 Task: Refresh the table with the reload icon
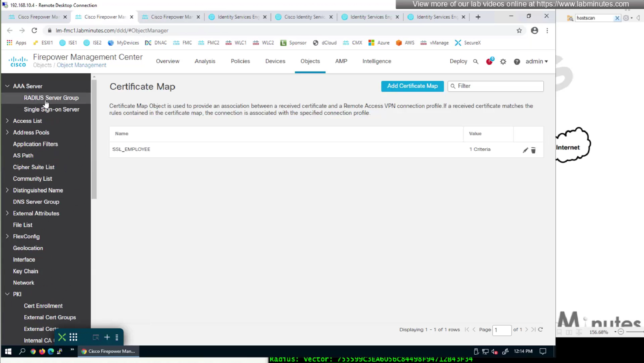coord(540,329)
